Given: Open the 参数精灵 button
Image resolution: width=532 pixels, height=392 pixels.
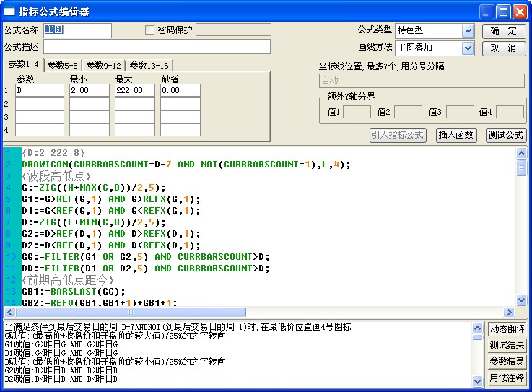Looking at the screenshot, I should tap(507, 362).
